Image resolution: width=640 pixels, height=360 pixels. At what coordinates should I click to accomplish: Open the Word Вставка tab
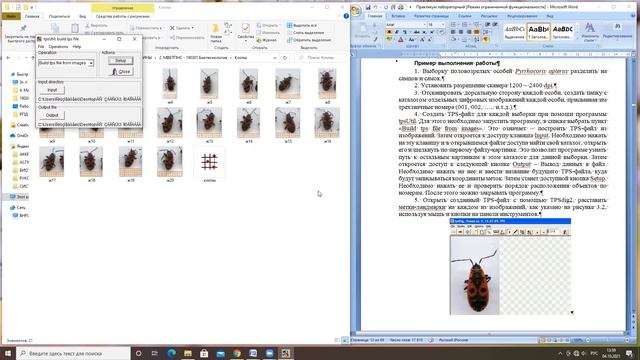[398, 16]
